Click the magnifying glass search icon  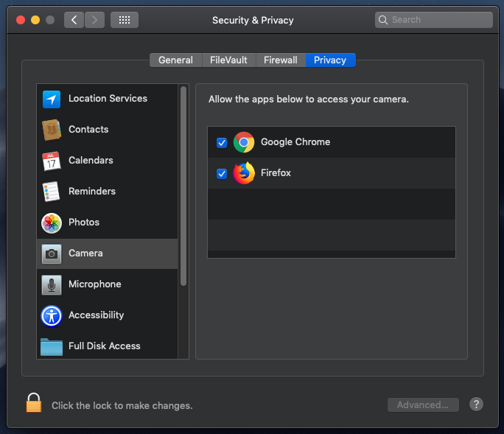point(383,20)
